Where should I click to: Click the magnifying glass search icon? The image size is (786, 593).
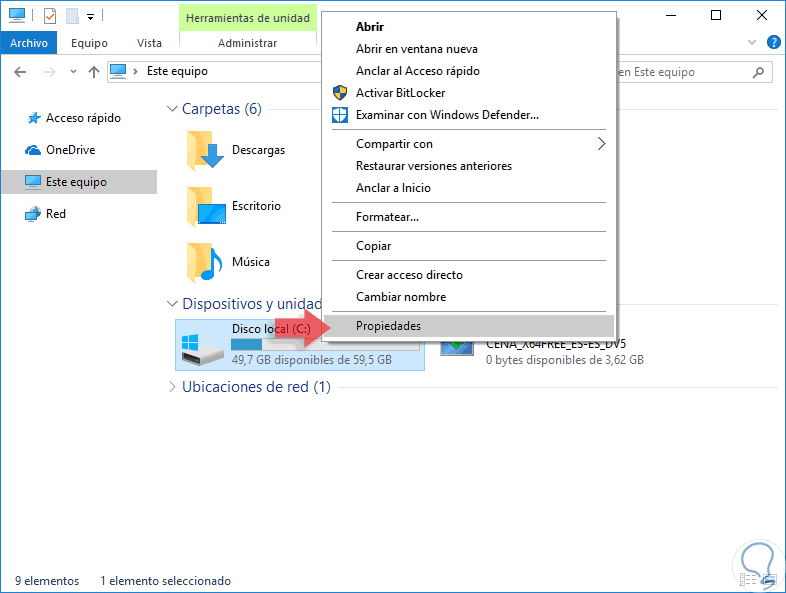(x=758, y=72)
